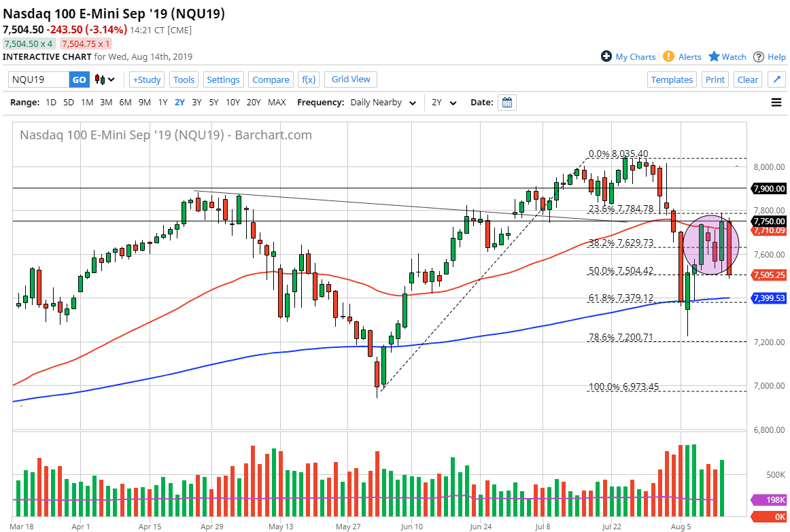Open Help via the question mark icon
The image size is (790, 532).
pyautogui.click(x=760, y=57)
